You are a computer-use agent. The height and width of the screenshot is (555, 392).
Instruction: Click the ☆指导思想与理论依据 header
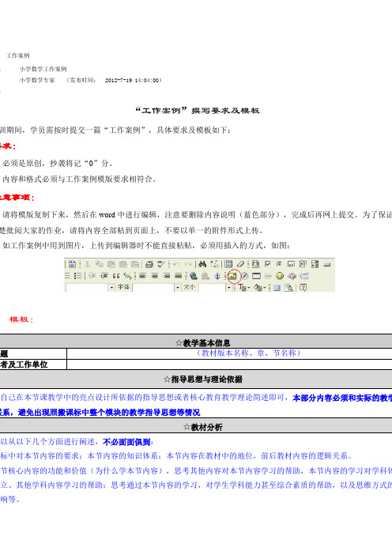point(203,379)
